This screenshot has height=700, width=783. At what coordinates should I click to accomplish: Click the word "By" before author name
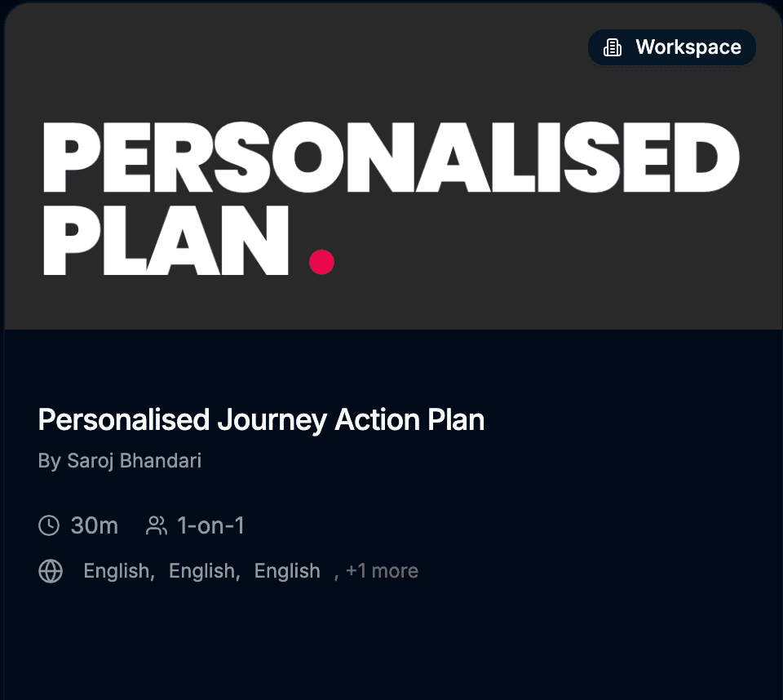click(49, 461)
